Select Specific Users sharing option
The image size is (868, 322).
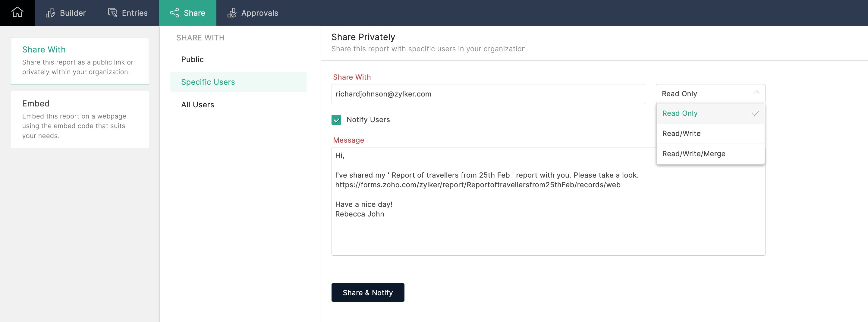[x=208, y=82]
